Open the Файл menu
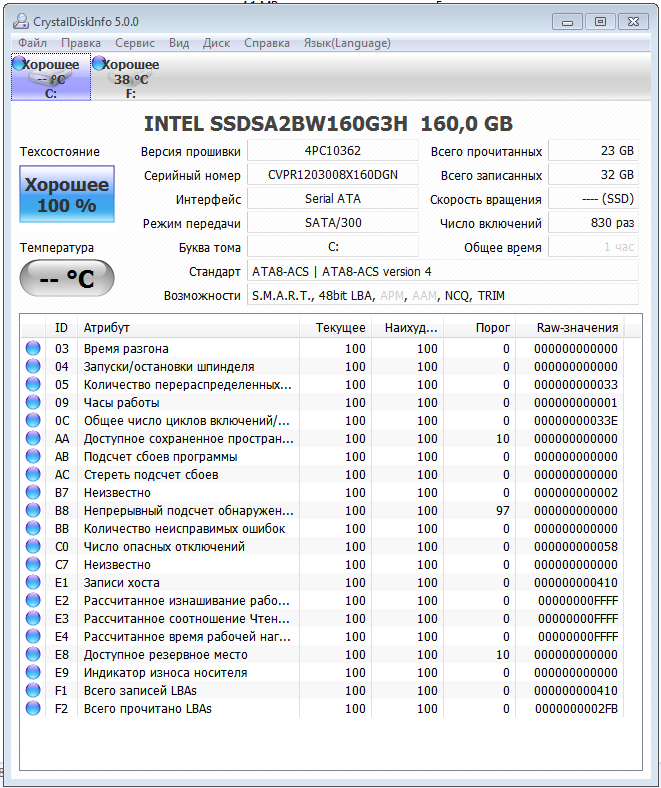Image resolution: width=661 pixels, height=788 pixels. coord(32,43)
